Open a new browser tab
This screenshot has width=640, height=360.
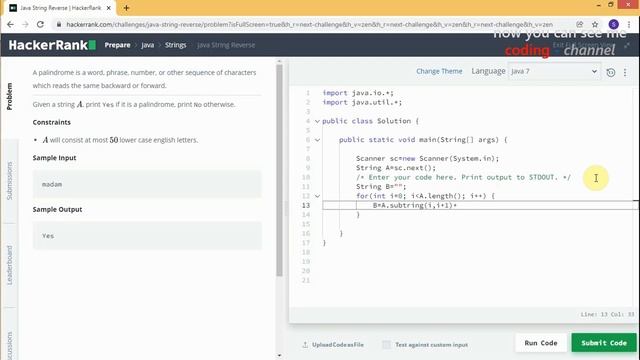click(126, 8)
